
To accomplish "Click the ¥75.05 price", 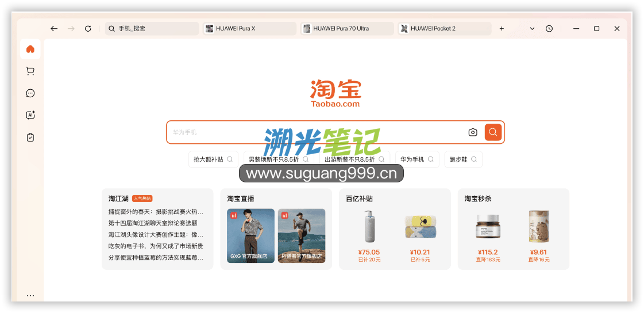I will 369,252.
